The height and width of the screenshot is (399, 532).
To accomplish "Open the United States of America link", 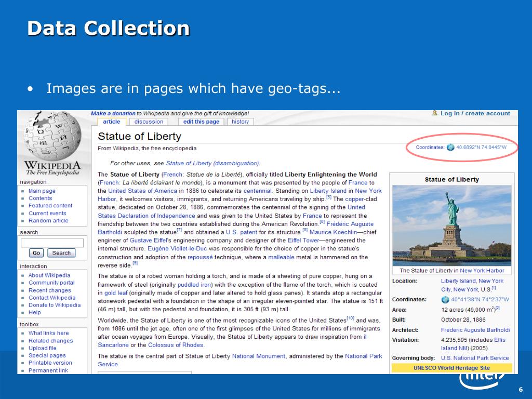I will click(142, 191).
